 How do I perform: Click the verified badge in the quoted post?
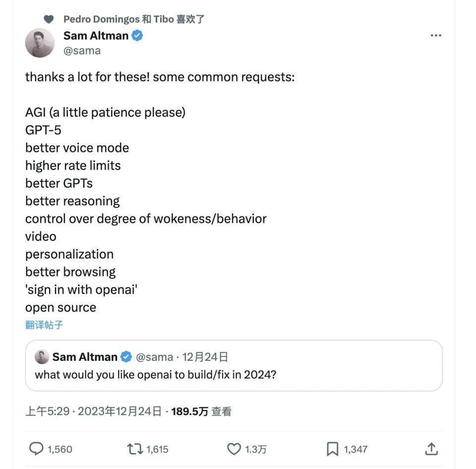pyautogui.click(x=126, y=357)
